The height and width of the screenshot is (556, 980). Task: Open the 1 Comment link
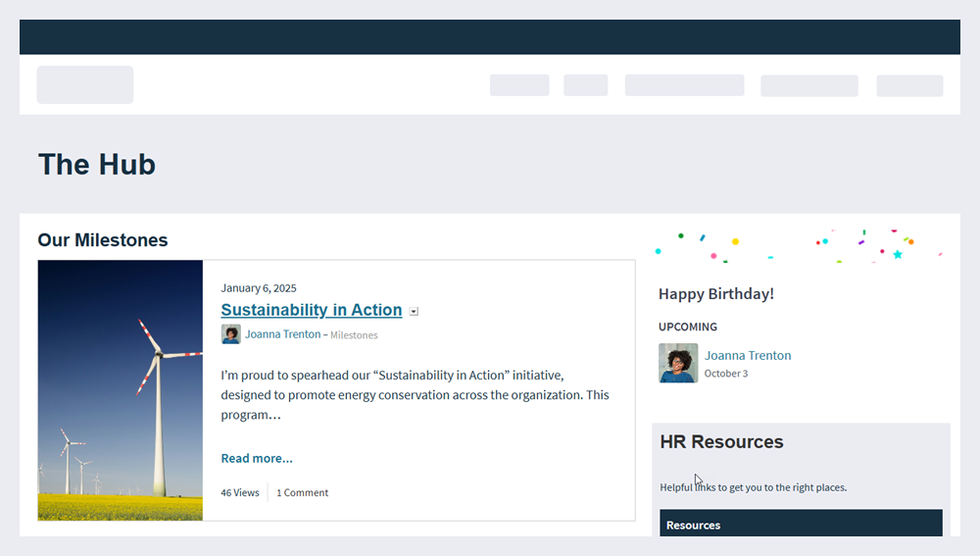click(x=302, y=493)
